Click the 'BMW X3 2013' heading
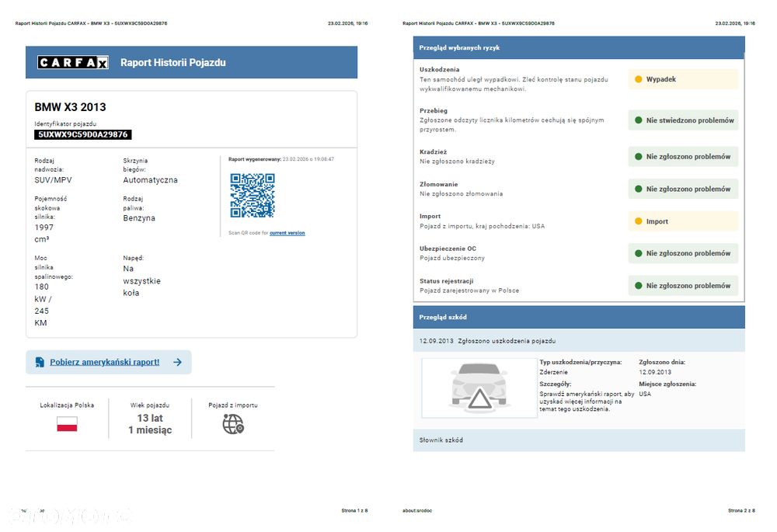777x532 pixels. click(70, 107)
